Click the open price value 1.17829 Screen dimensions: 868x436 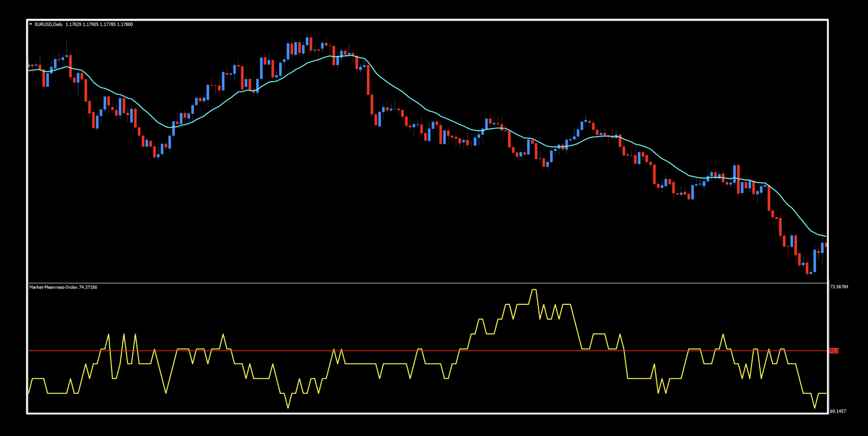point(73,24)
